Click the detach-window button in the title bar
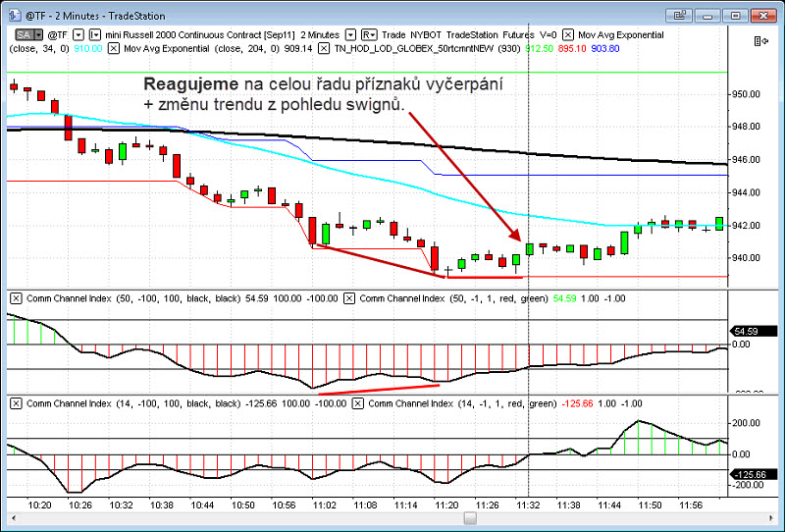The width and height of the screenshot is (785, 532). tap(679, 16)
